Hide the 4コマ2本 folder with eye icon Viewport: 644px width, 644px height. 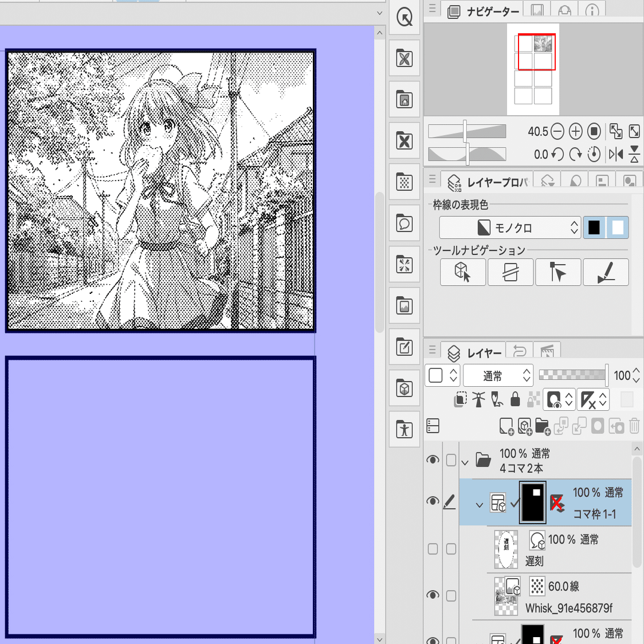coord(433,460)
